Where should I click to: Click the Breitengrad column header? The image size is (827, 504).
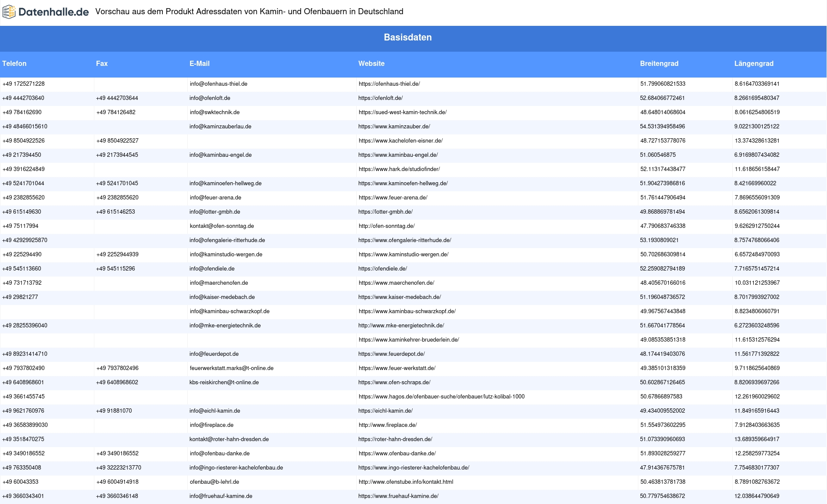coord(659,63)
